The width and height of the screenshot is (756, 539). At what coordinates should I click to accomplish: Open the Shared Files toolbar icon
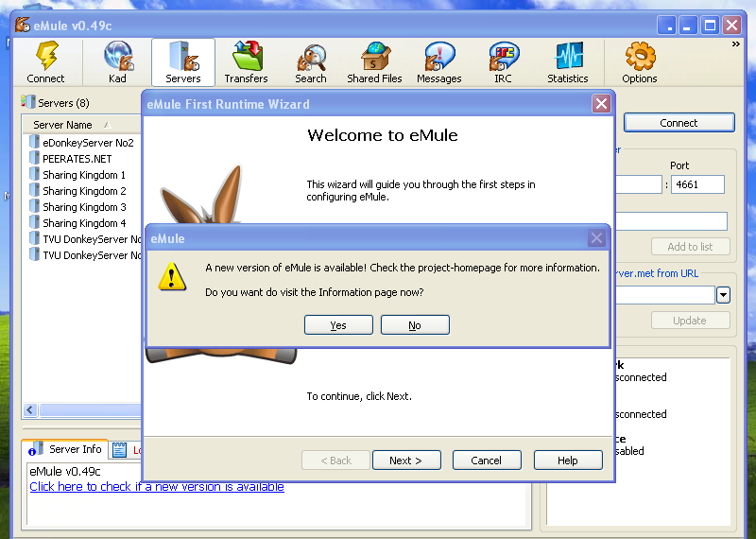[x=375, y=56]
